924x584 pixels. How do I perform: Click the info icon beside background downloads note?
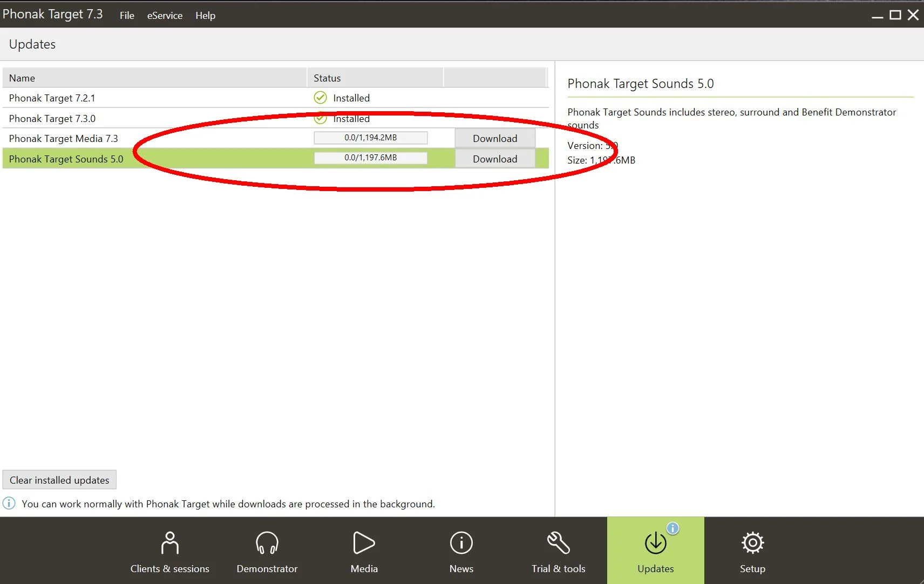click(x=9, y=503)
